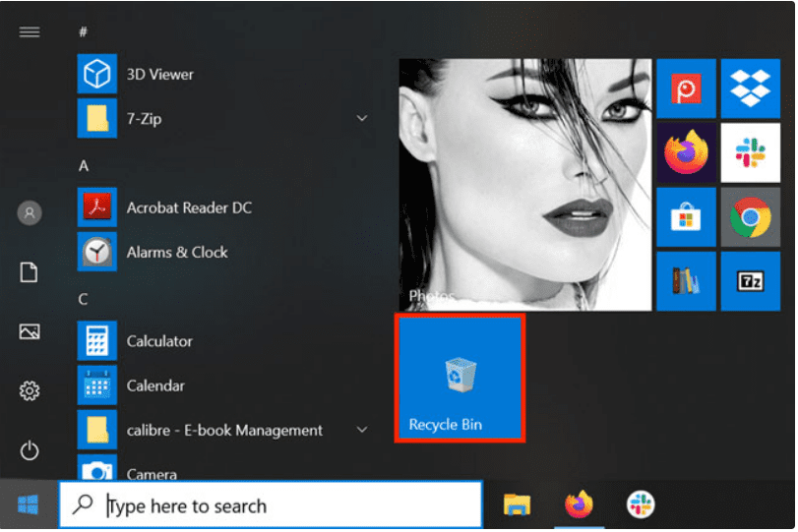Open the Recycle Bin tile

click(x=460, y=379)
